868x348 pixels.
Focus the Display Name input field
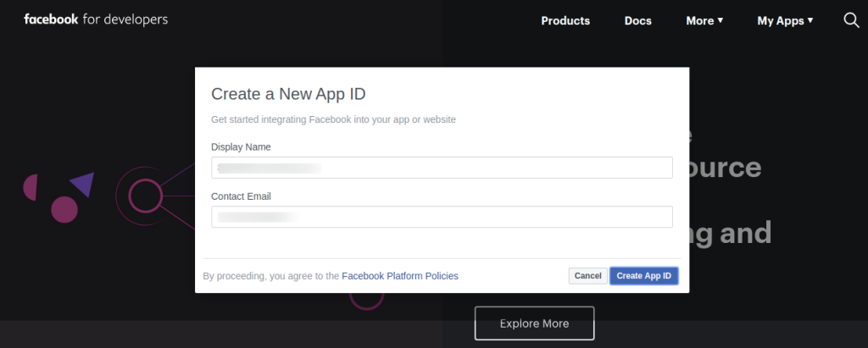click(x=442, y=168)
